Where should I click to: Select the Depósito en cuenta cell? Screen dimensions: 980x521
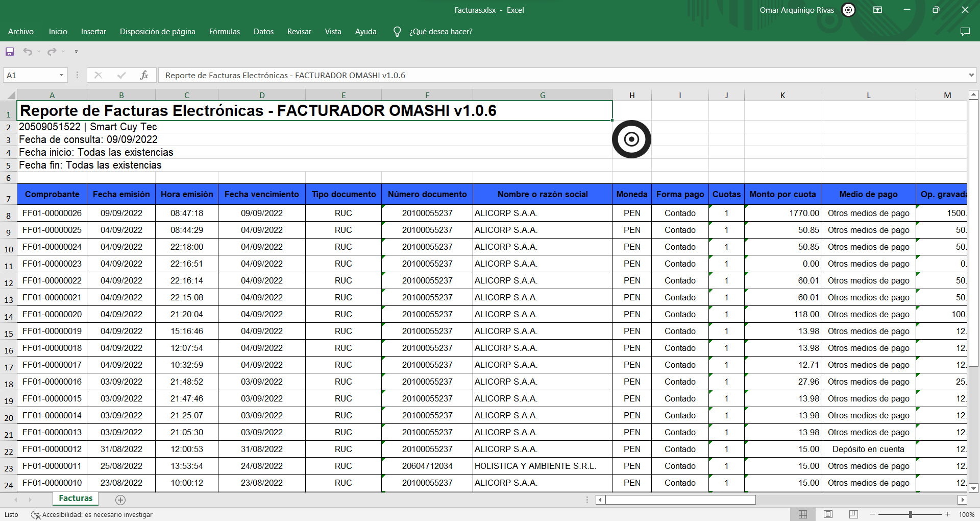[868, 449]
